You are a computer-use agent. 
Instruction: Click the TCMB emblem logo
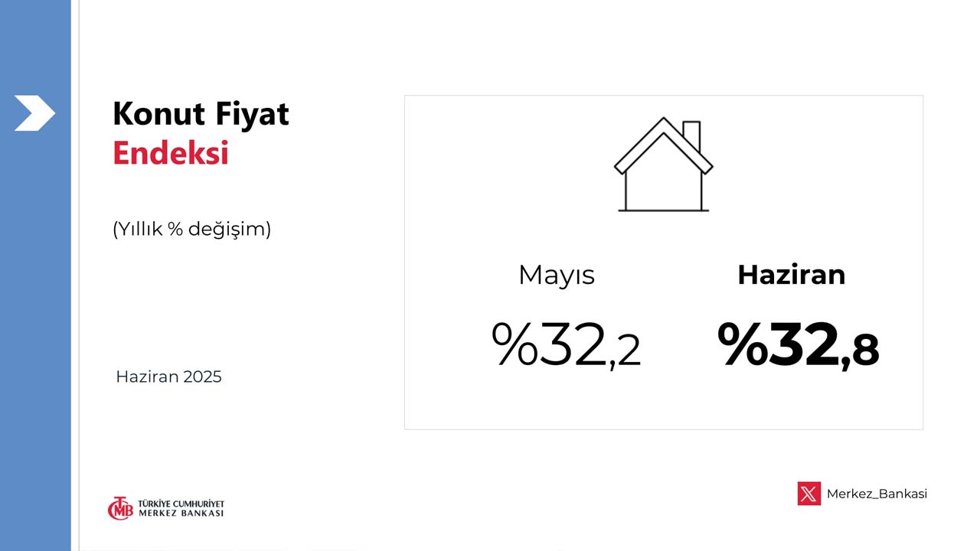coord(120,508)
